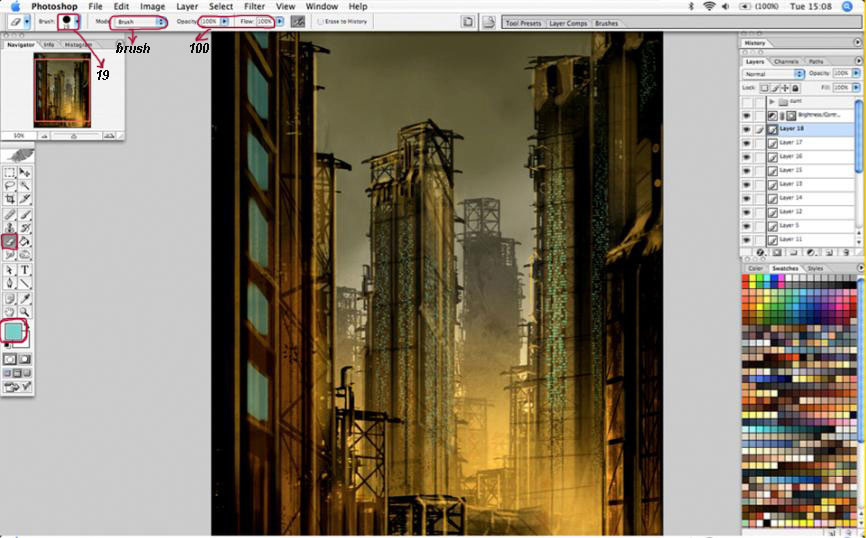Screen dimensions: 866x538
Task: Open the eraser Opacity slider arrow
Action: (224, 22)
